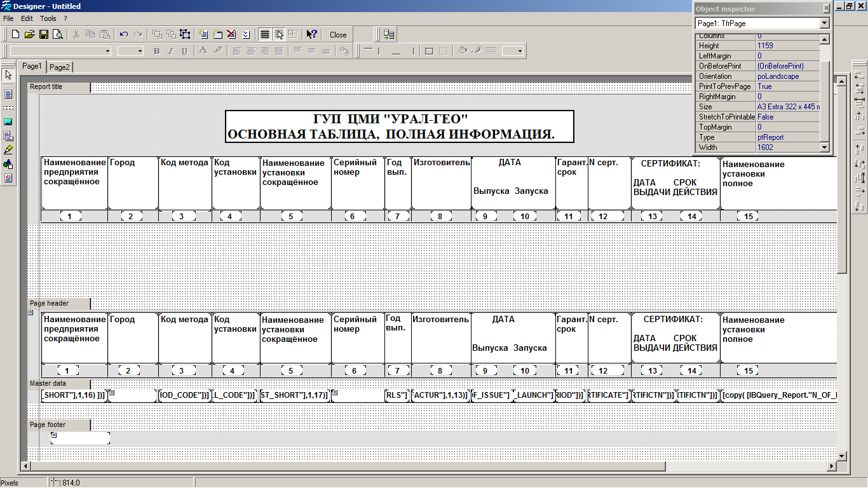Click the Close button in the toolbar
Viewport: 868px width, 488px height.
point(338,35)
